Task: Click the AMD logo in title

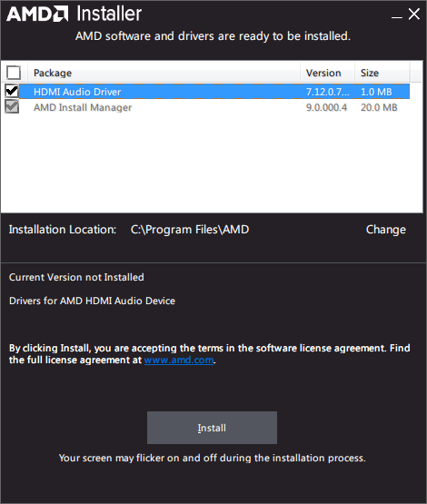Action: [x=37, y=15]
